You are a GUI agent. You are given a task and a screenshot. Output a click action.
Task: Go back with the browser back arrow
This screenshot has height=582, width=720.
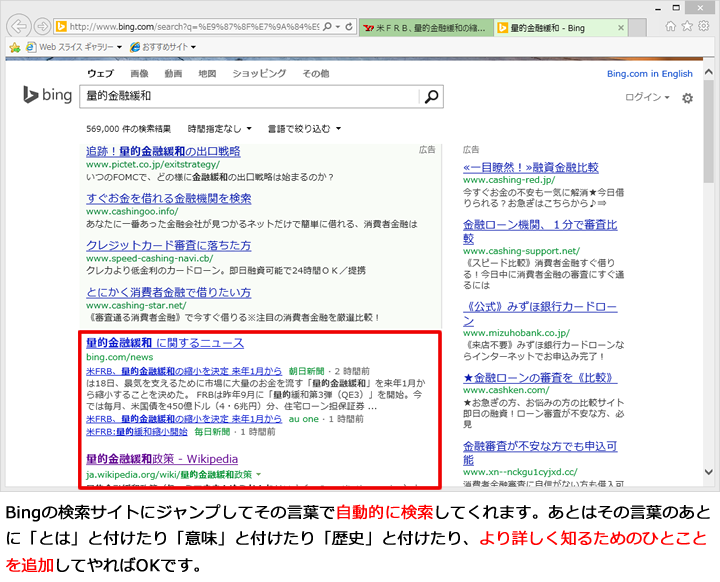pos(19,27)
